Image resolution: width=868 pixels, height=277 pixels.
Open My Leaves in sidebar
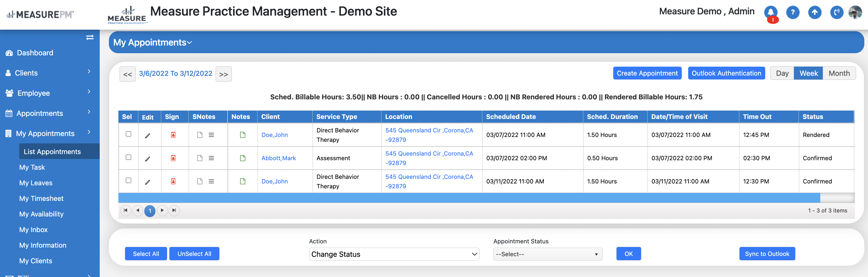click(36, 183)
